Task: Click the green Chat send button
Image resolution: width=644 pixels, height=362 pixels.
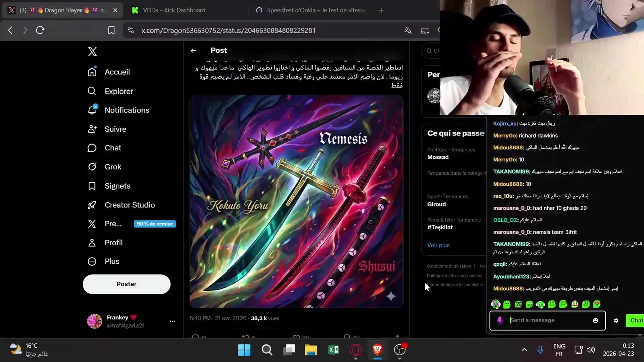Action: click(x=635, y=320)
